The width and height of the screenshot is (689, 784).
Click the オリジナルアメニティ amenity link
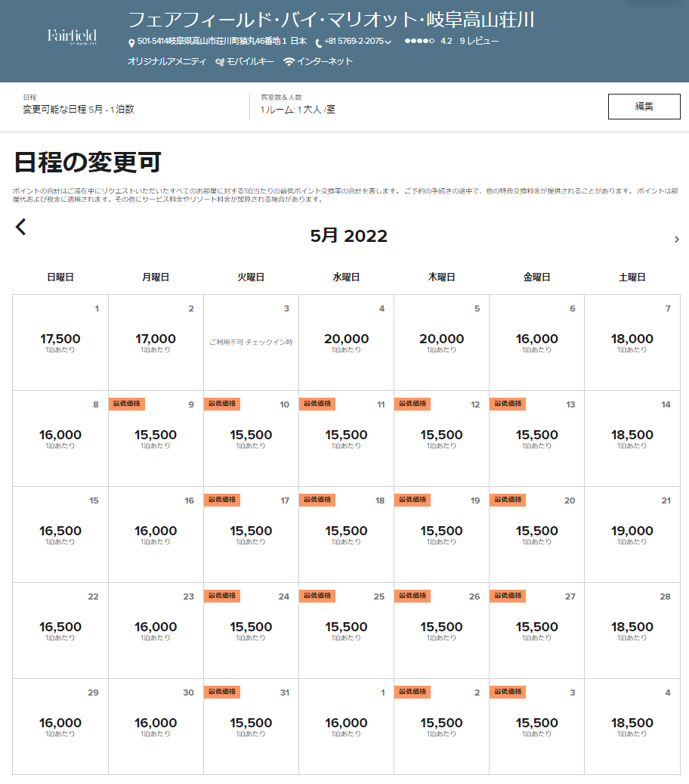tap(166, 62)
